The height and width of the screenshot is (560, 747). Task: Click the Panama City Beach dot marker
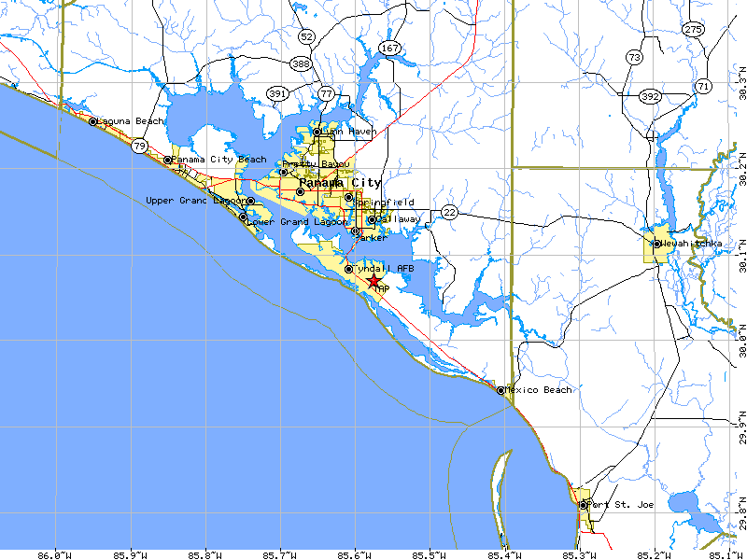[168, 160]
